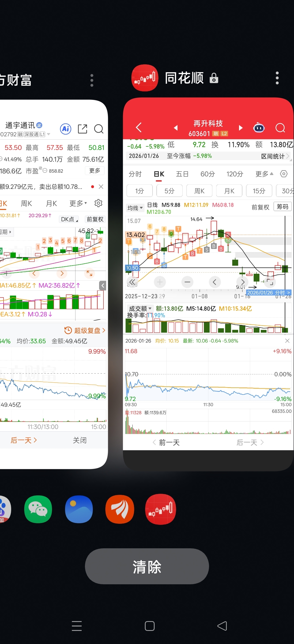Open WeChat from the app dock

[38, 509]
